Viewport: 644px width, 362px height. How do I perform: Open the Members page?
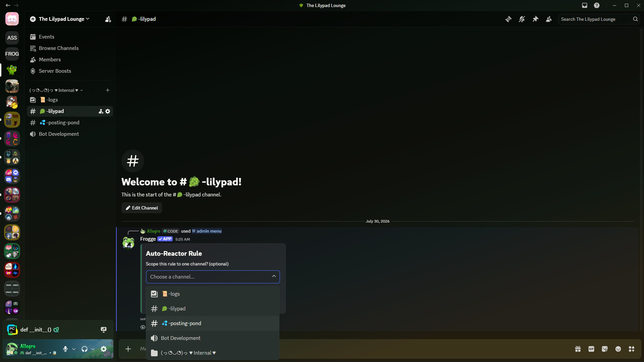coord(70,60)
